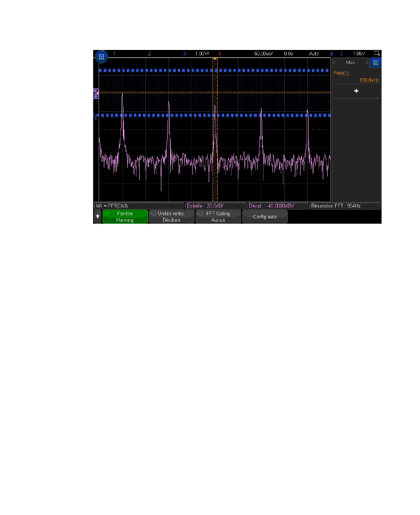Image resolution: width=420 pixels, height=515 pixels.
Task: Grab the left handle of Mes panel
Action: click(334, 62)
